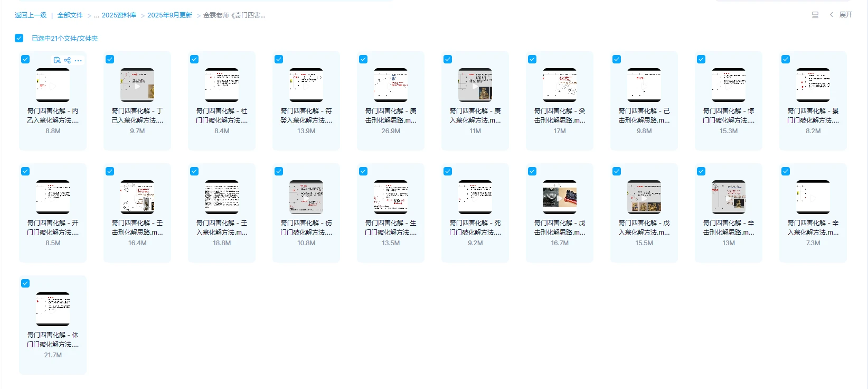The height and width of the screenshot is (389, 868).
Task: Click 返回上一级 to go back
Action: (31, 15)
